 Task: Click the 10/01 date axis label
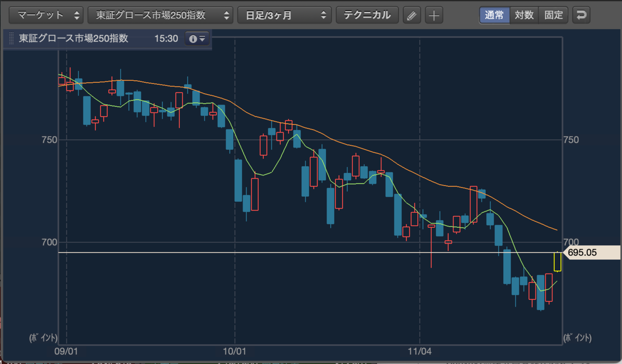(x=234, y=351)
